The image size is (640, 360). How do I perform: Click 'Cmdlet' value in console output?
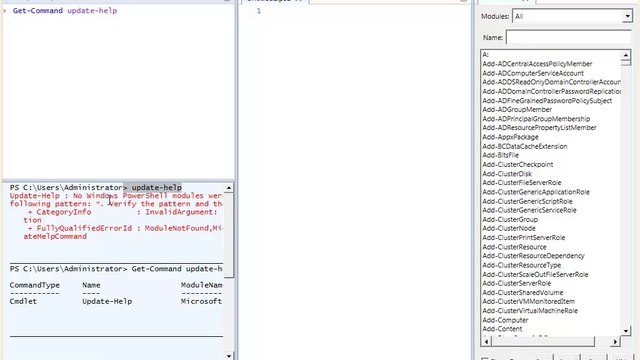(23, 302)
